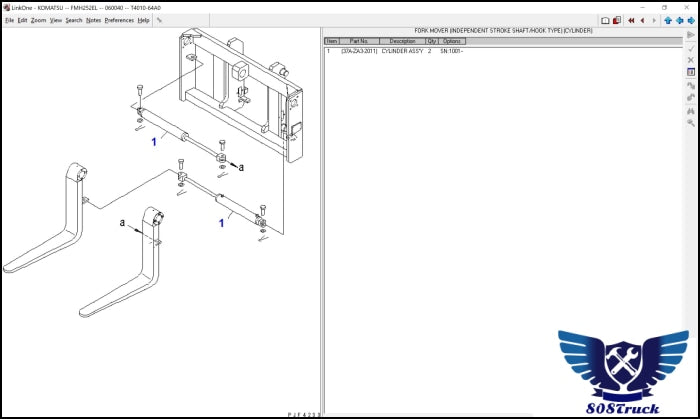Click callout number 1 on upper cylinder
Viewport: 700px width, 419px height.
pyautogui.click(x=153, y=143)
